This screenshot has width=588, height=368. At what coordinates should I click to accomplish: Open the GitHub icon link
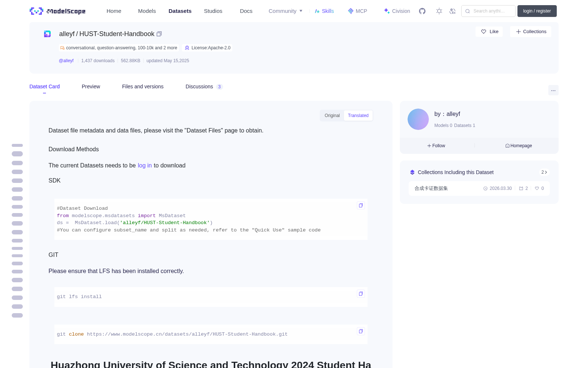pyautogui.click(x=422, y=11)
